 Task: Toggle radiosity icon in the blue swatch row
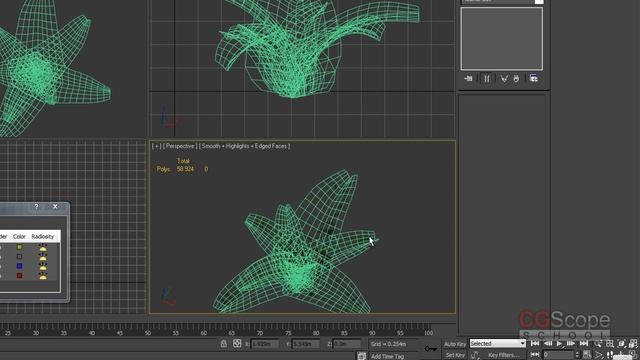(x=43, y=267)
